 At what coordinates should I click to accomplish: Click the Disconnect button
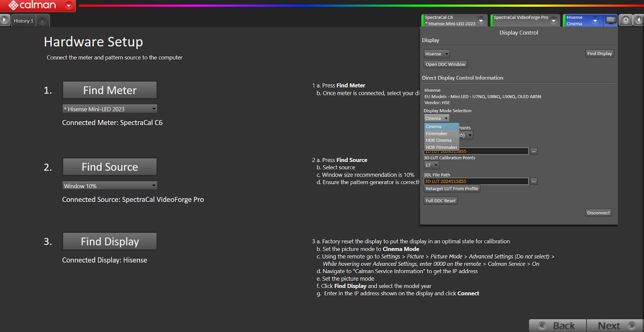point(598,213)
